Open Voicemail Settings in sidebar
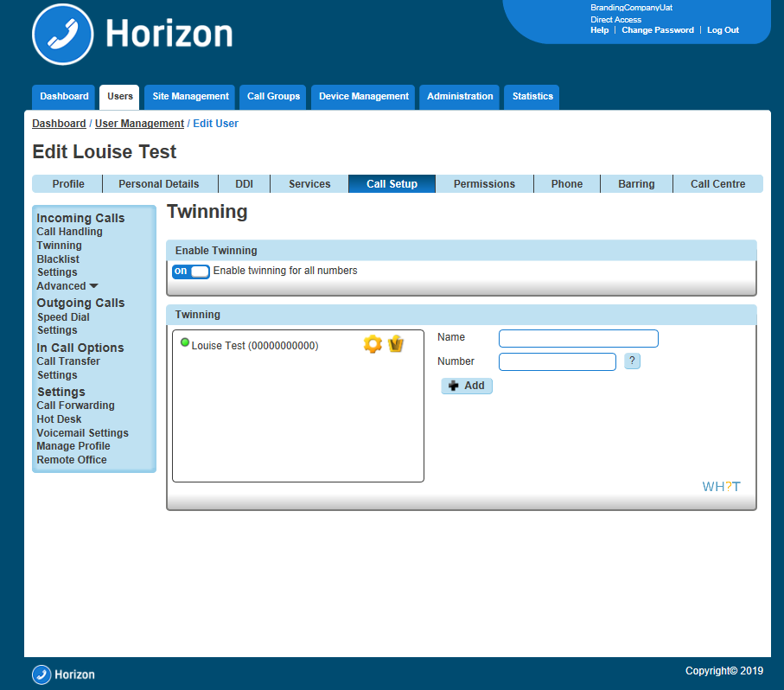This screenshot has width=784, height=690. (82, 433)
